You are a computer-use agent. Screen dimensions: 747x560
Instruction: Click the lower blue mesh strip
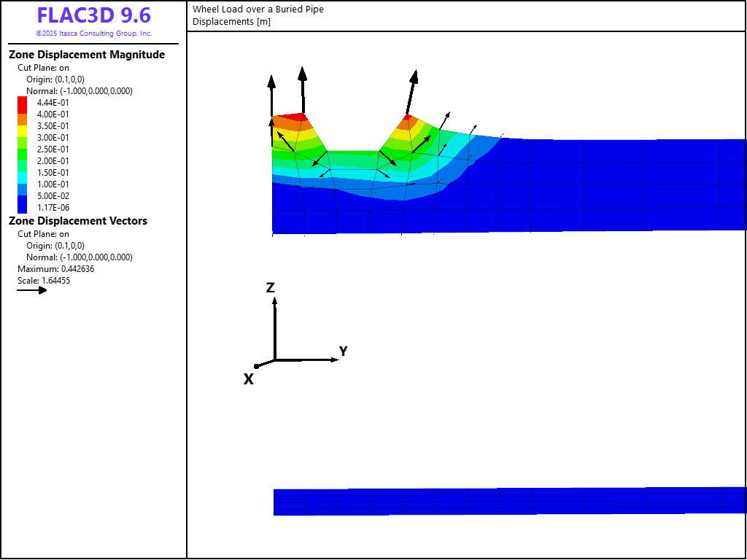pos(509,501)
